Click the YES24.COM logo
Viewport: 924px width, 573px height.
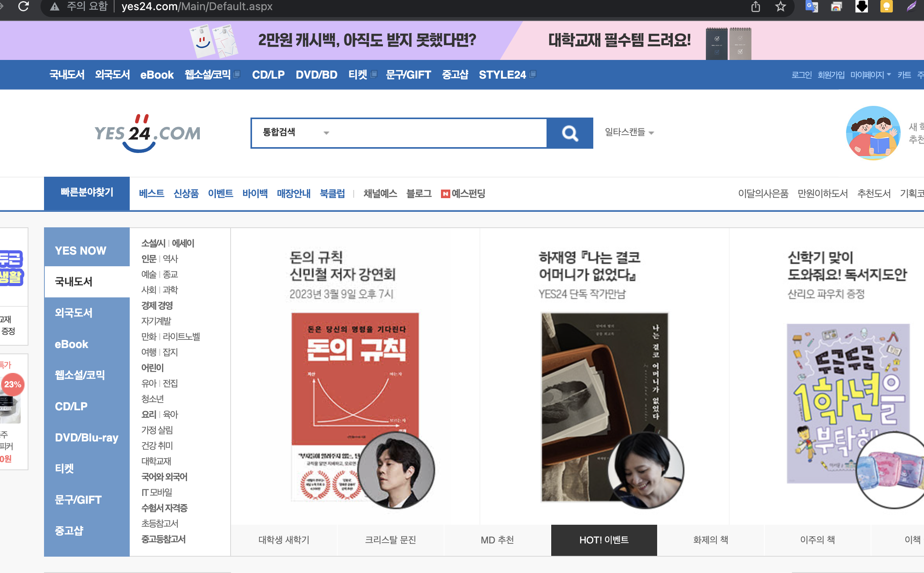147,133
